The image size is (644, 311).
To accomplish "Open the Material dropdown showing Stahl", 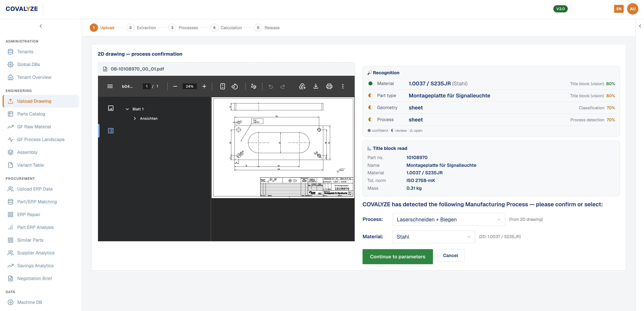I will pyautogui.click(x=434, y=237).
